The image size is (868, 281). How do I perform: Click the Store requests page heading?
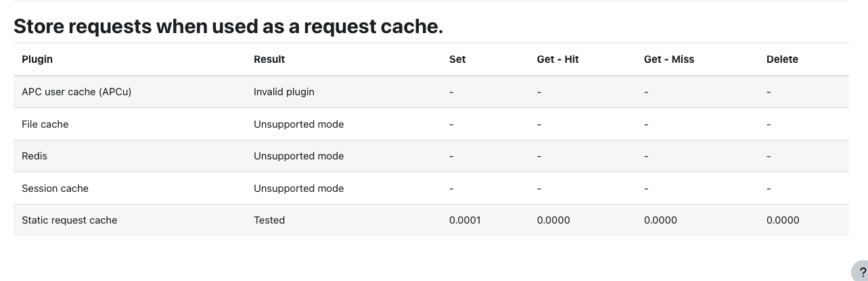pos(229,26)
